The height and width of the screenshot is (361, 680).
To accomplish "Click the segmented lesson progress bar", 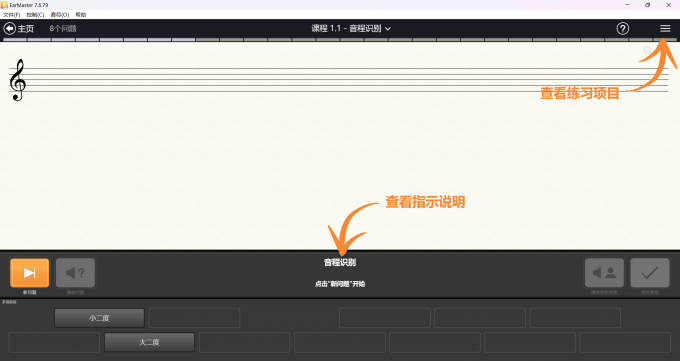I will pos(340,39).
